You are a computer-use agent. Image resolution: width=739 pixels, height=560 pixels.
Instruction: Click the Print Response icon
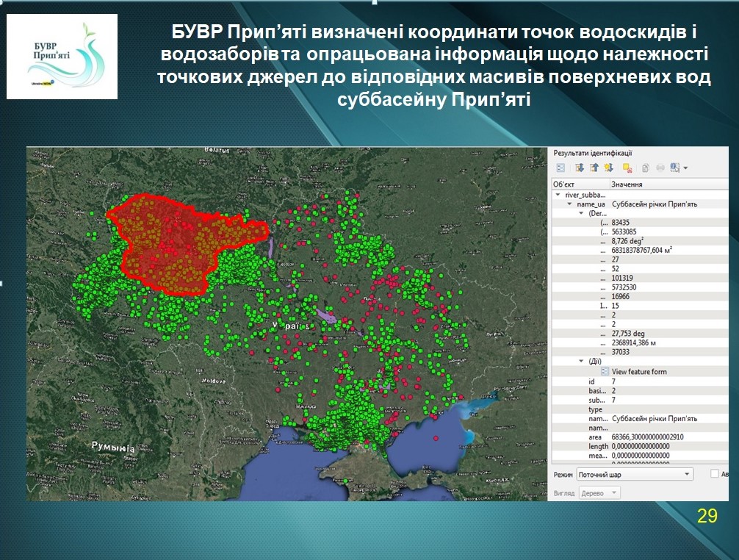(x=660, y=168)
